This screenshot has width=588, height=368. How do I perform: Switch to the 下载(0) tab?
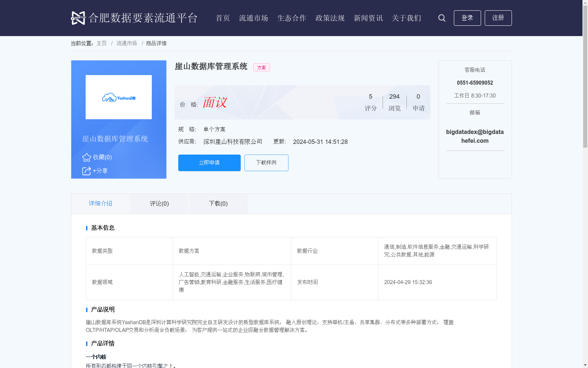coord(218,204)
